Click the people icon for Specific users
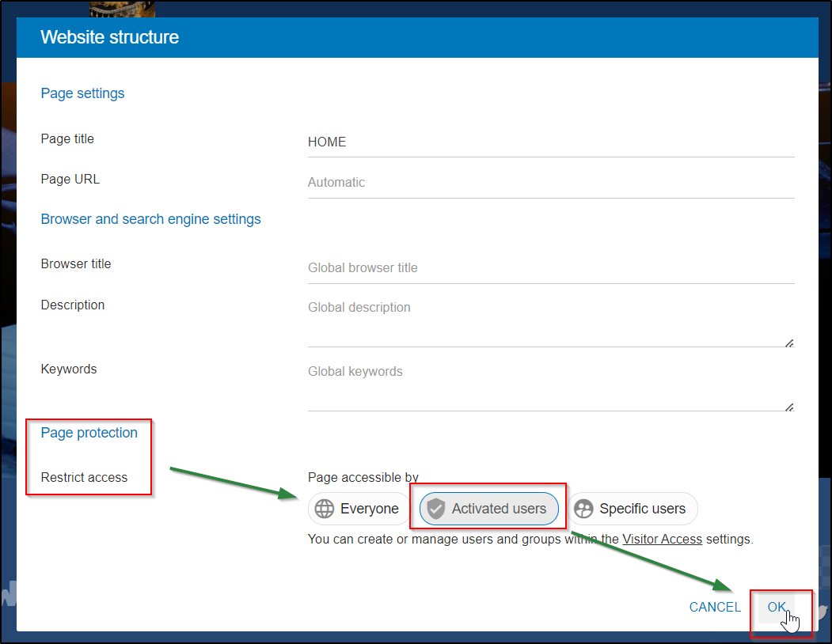The image size is (832, 644). pyautogui.click(x=583, y=509)
